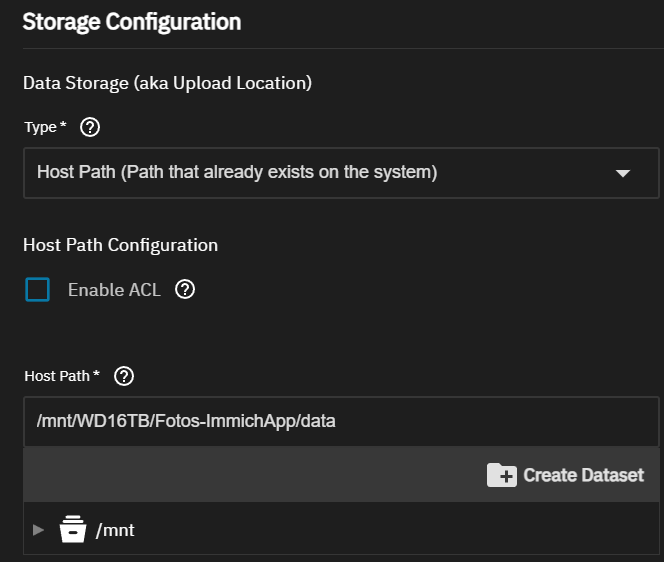Click the empty toolbar area left of Create Dataset
The width and height of the screenshot is (664, 562).
pos(250,475)
